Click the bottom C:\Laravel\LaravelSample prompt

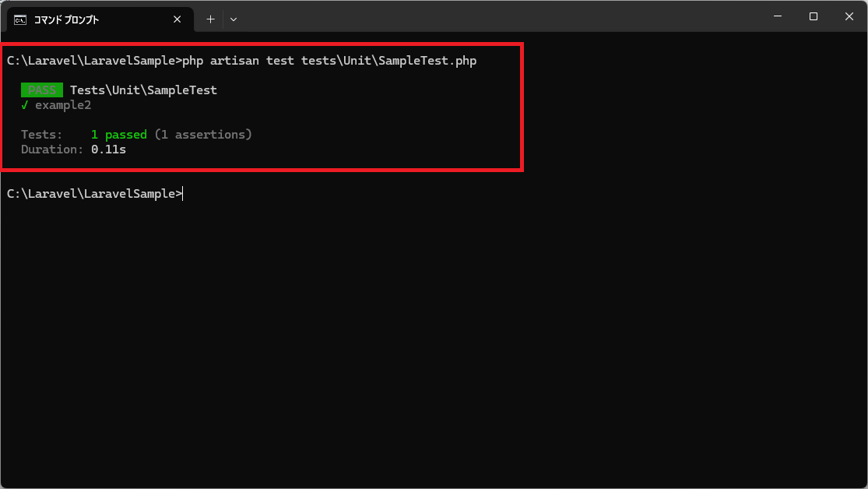point(93,194)
